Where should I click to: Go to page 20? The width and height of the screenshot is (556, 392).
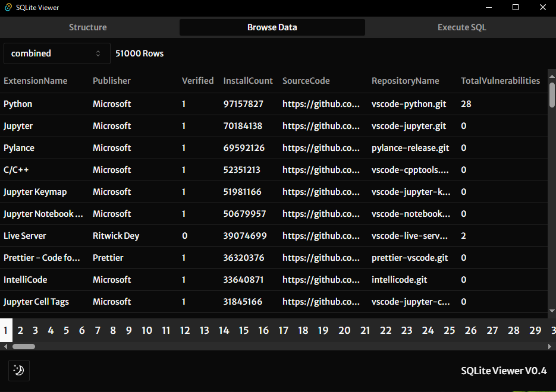(x=344, y=330)
